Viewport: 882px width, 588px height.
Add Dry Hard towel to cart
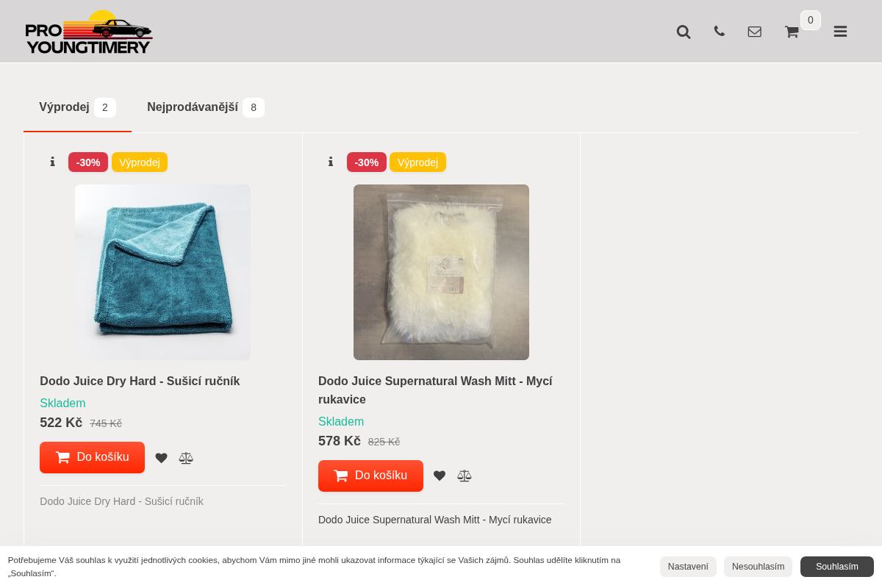92,457
